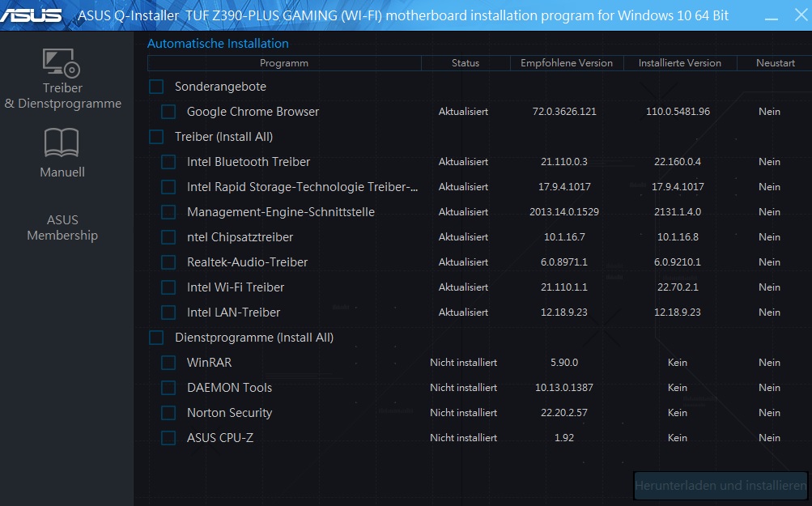
Task: Click the Intel LAN-Treiber name
Action: click(x=233, y=313)
